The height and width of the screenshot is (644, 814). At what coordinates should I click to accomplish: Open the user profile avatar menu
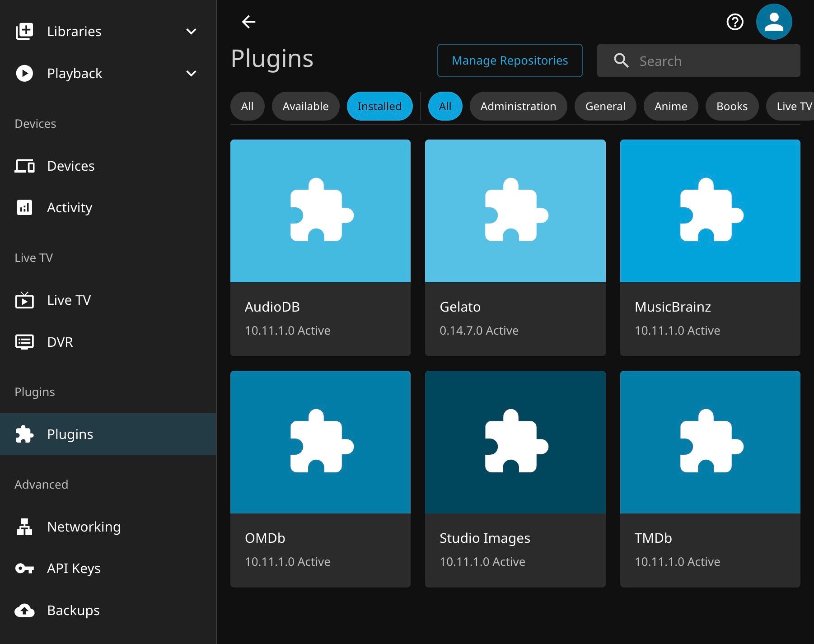[x=774, y=22]
